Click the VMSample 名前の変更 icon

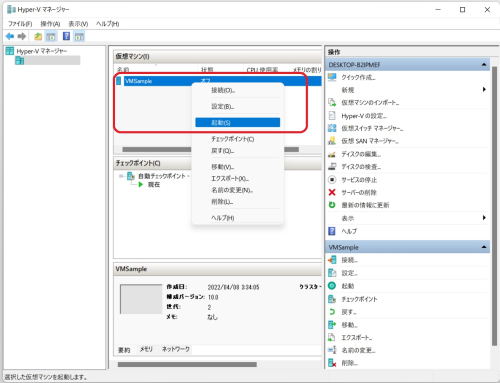coord(332,350)
